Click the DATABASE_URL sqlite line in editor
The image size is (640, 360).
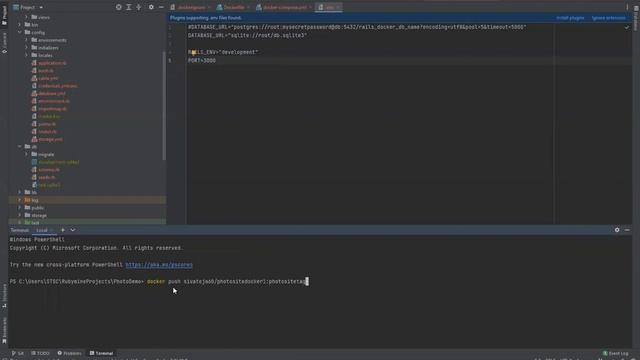[247, 36]
